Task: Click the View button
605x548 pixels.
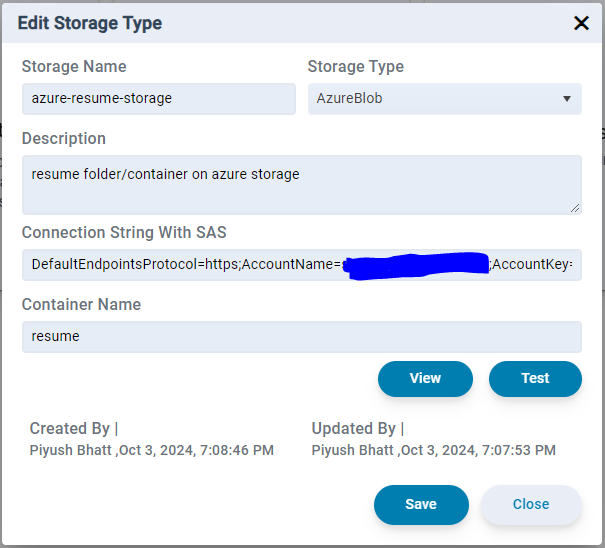Action: 425,379
